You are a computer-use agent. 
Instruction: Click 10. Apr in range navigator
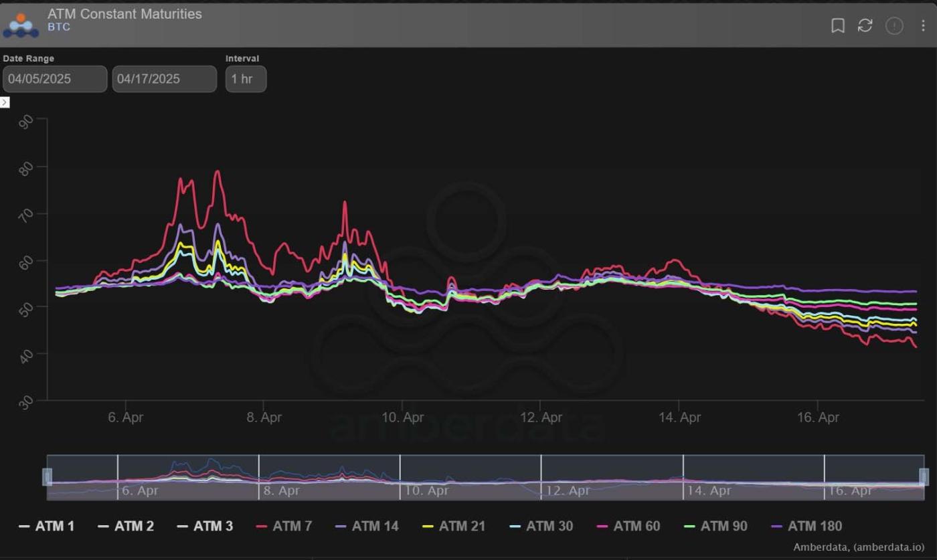coord(427,490)
